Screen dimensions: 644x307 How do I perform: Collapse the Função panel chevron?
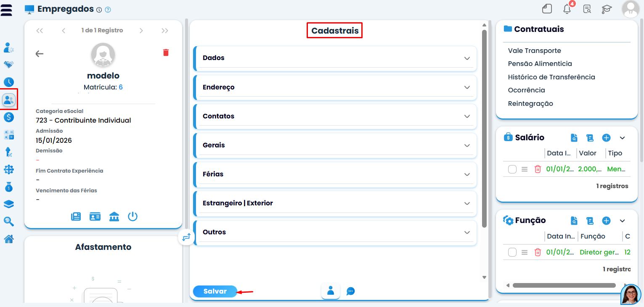point(623,221)
